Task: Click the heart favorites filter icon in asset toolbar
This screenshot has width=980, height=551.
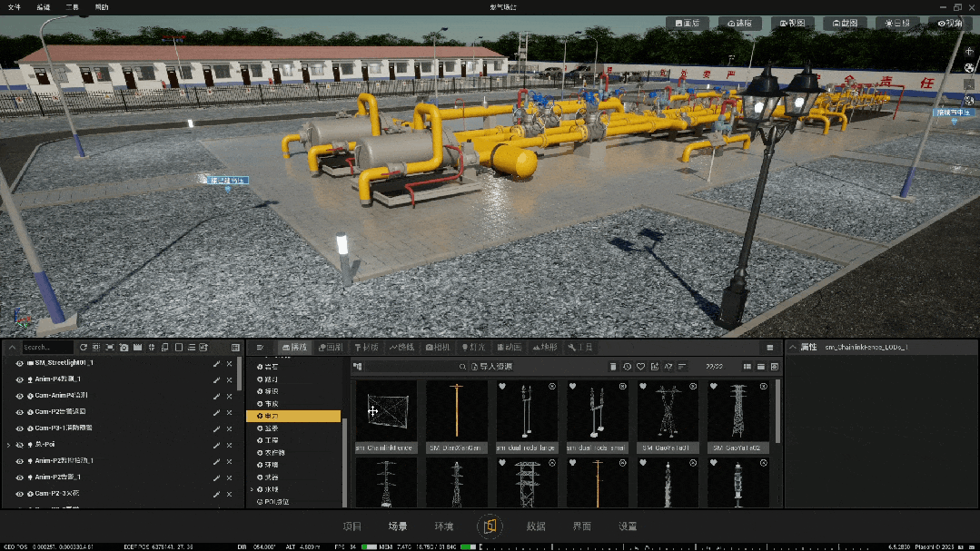Action: pyautogui.click(x=640, y=367)
